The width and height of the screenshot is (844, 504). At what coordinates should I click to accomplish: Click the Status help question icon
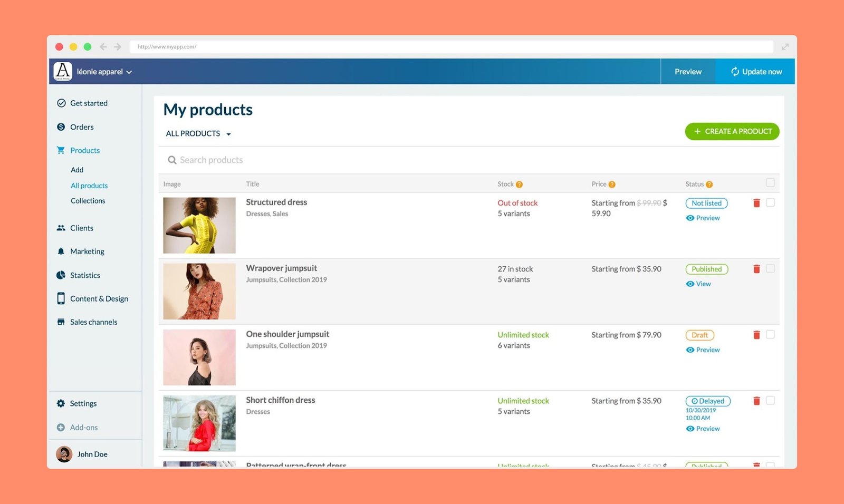[x=709, y=185]
